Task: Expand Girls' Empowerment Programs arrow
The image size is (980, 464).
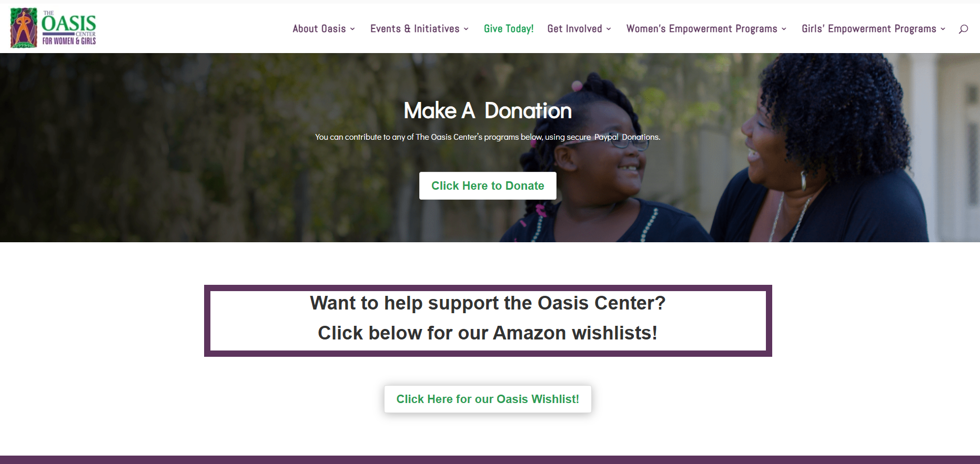Action: click(943, 29)
